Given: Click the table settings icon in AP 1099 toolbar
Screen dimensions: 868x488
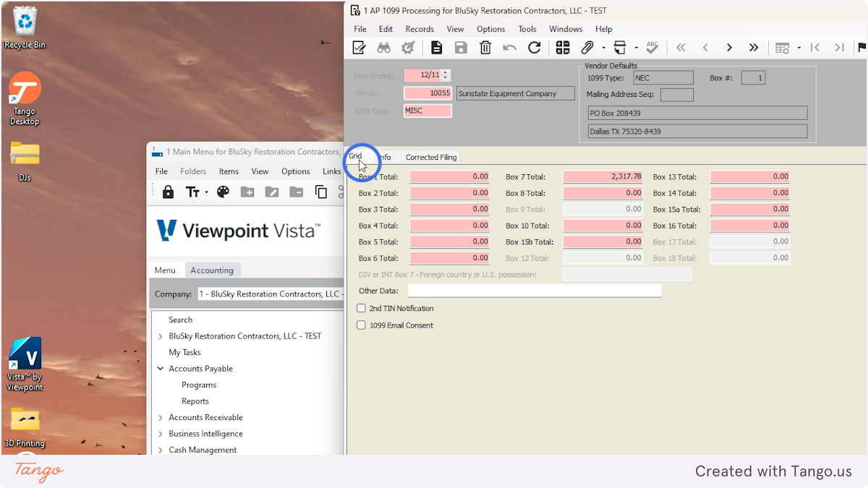Looking at the screenshot, I should [x=783, y=48].
